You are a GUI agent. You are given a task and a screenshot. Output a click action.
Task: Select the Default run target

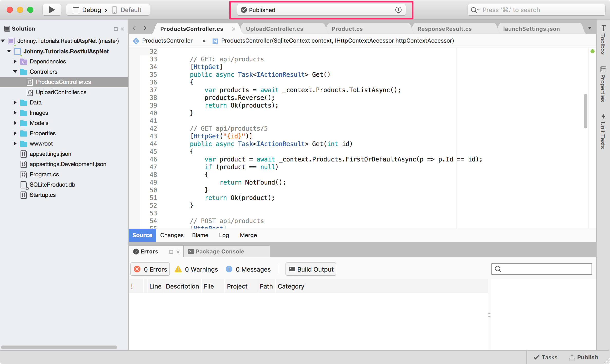127,10
